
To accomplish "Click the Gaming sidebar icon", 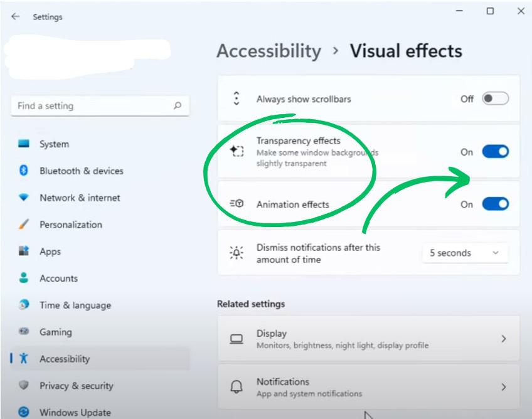I will tap(23, 332).
